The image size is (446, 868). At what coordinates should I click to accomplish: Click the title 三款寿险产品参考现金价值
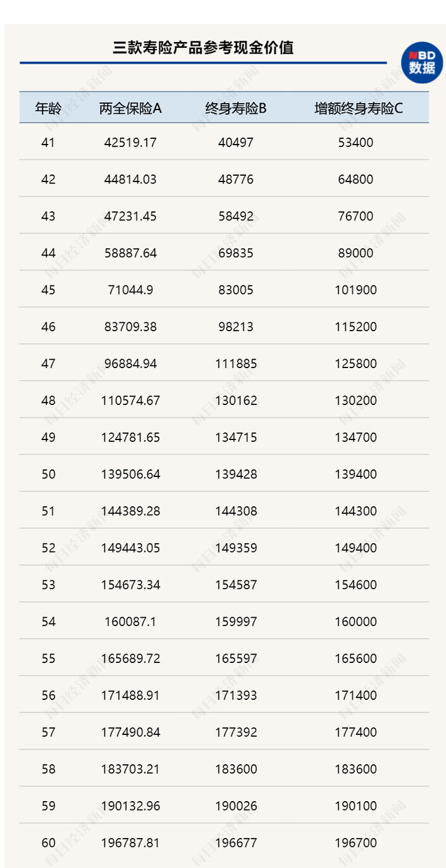(x=203, y=48)
